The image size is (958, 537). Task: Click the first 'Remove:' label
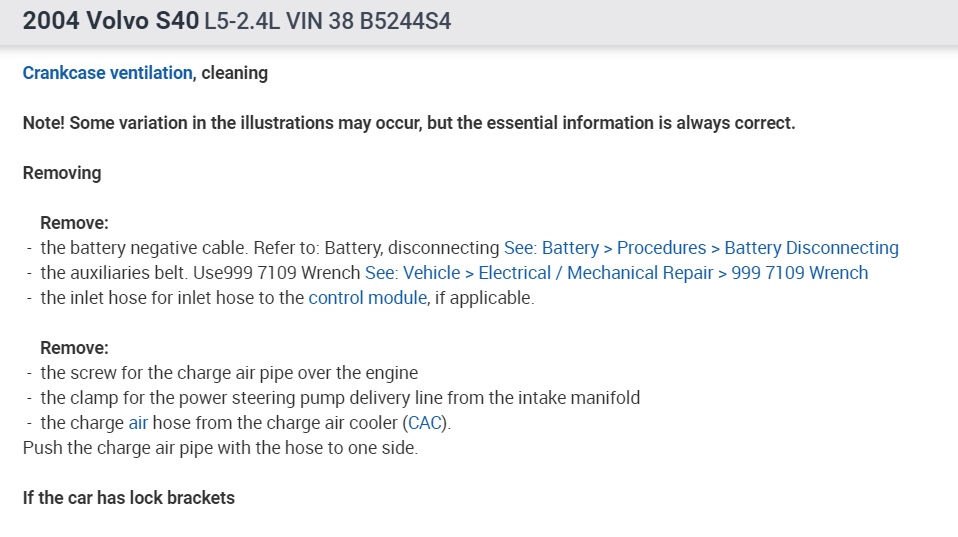click(x=74, y=223)
